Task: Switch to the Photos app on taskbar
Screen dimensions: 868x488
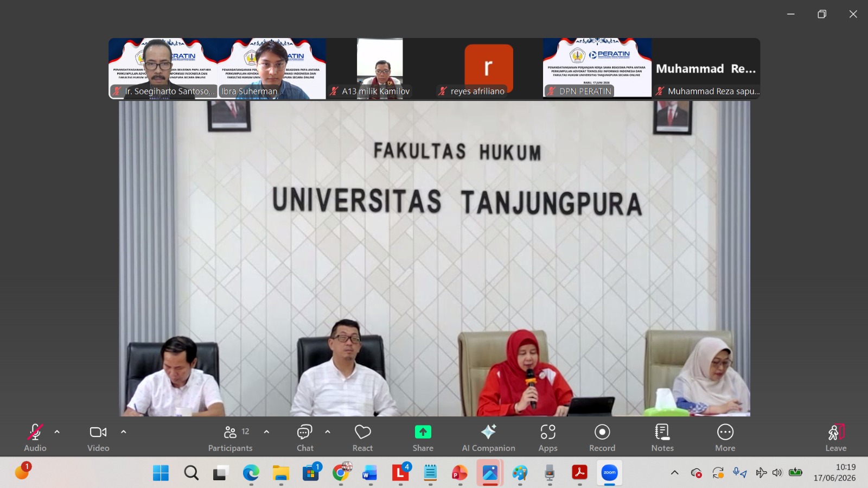Action: point(490,473)
